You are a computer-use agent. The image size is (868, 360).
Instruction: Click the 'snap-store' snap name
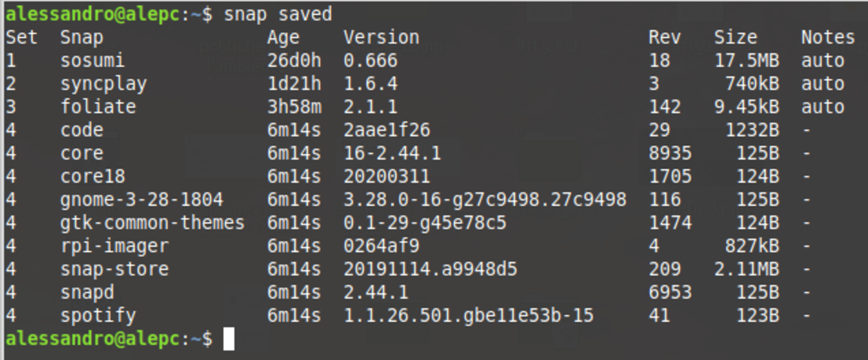click(x=115, y=269)
